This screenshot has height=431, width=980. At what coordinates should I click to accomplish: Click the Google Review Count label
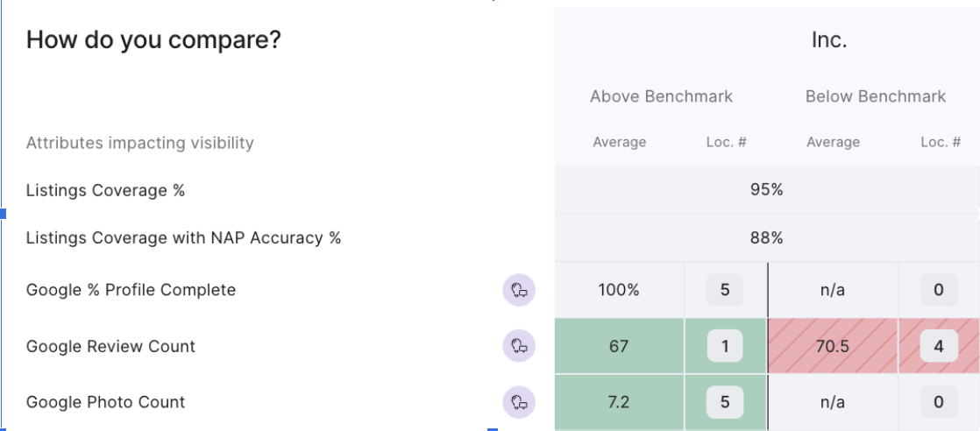pos(110,346)
